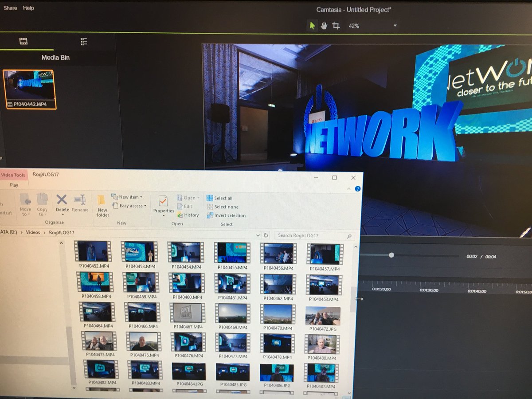Image resolution: width=532 pixels, height=399 pixels.
Task: Select image file P1040486.JPG
Action: (277, 376)
